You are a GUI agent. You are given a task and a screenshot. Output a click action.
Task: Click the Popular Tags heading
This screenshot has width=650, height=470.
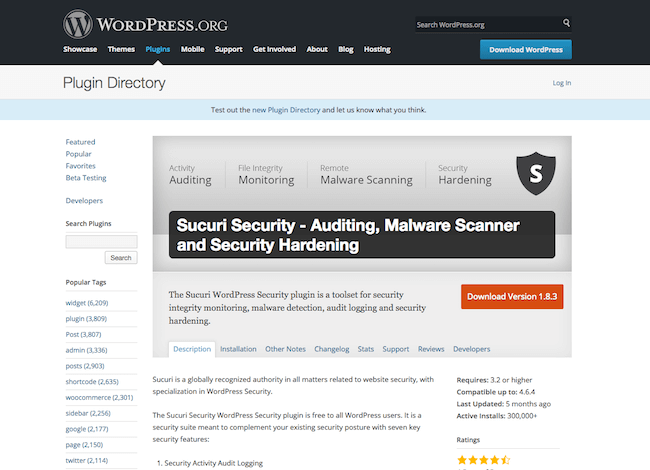pos(86,282)
